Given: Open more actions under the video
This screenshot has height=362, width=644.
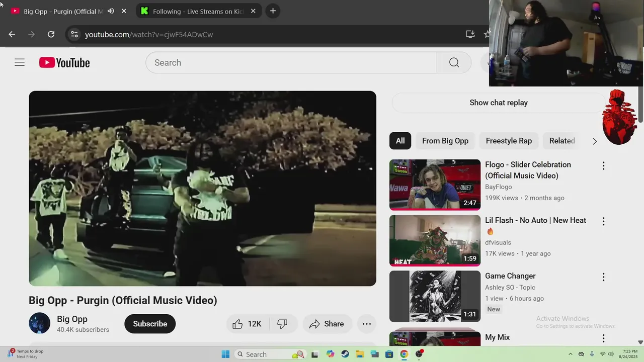Looking at the screenshot, I should click(367, 324).
